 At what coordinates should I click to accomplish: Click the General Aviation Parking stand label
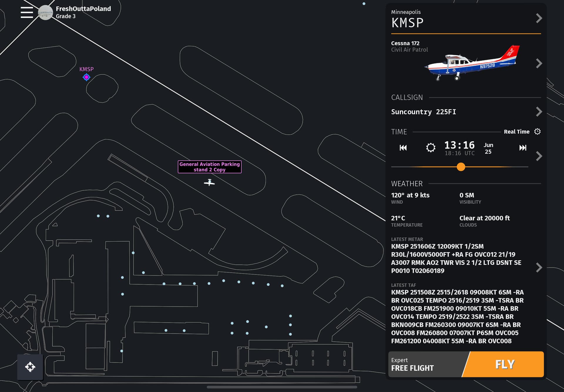[210, 167]
